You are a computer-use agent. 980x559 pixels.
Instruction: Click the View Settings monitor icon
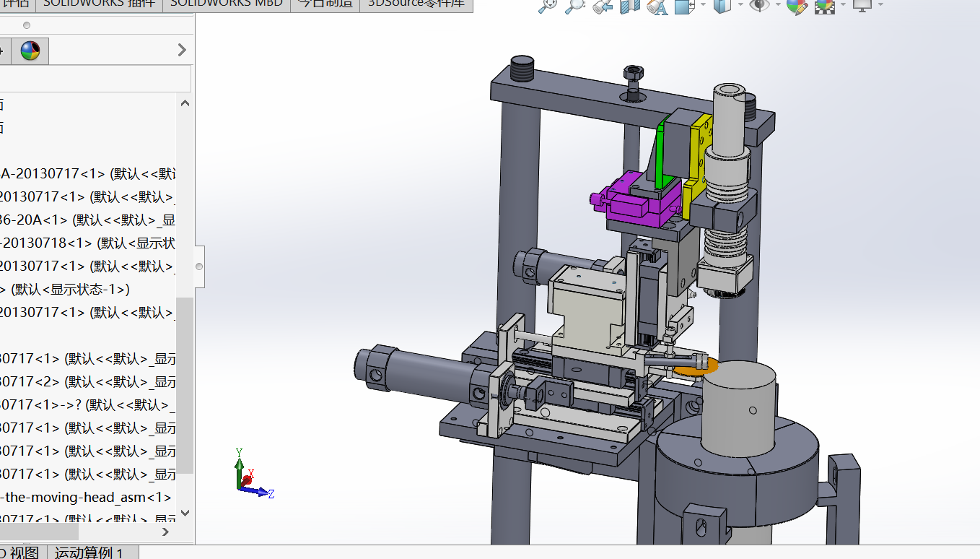click(862, 6)
